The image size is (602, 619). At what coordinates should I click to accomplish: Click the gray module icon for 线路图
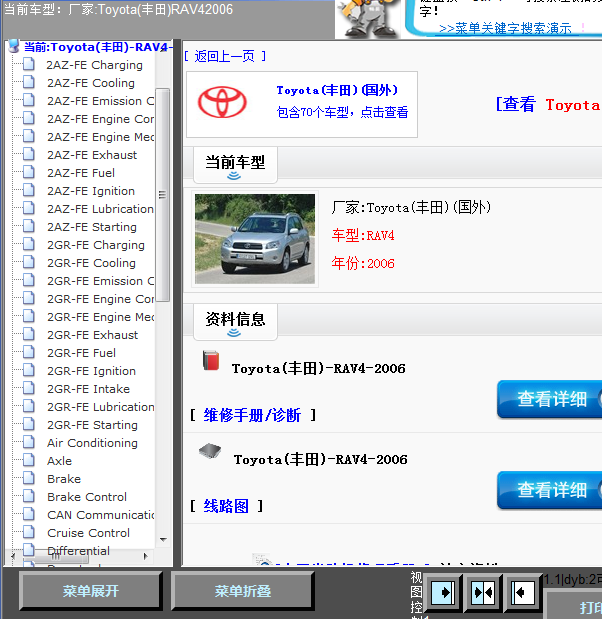click(x=210, y=451)
